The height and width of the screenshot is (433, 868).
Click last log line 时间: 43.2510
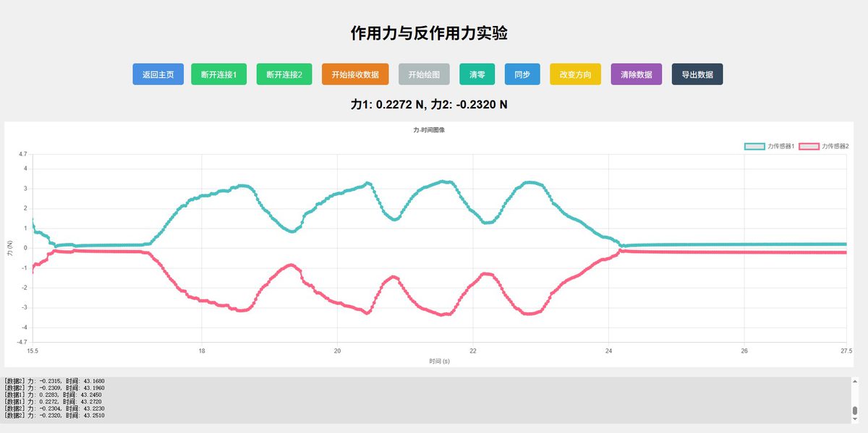54,416
